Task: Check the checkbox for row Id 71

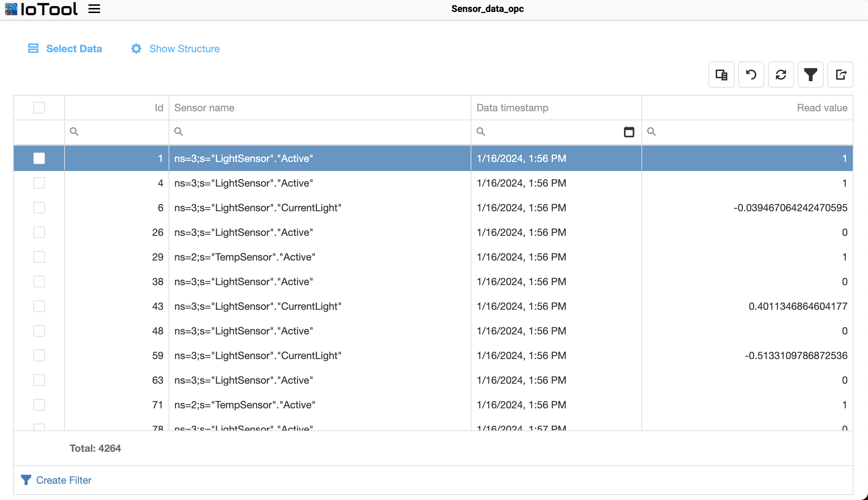Action: [x=39, y=405]
